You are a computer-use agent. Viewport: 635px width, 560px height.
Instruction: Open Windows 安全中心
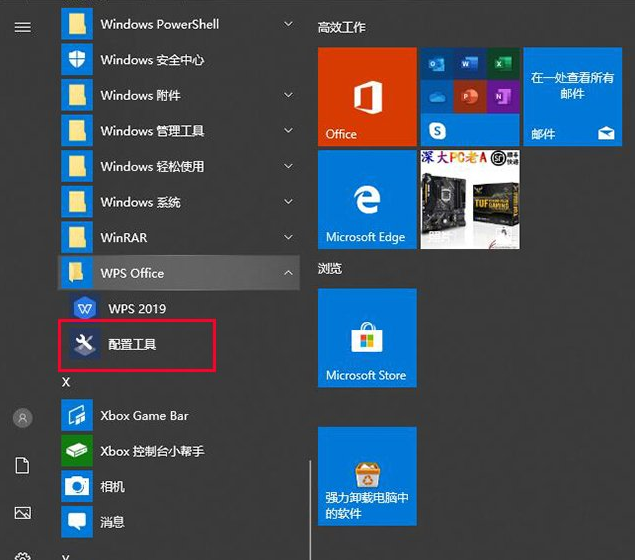tap(152, 60)
